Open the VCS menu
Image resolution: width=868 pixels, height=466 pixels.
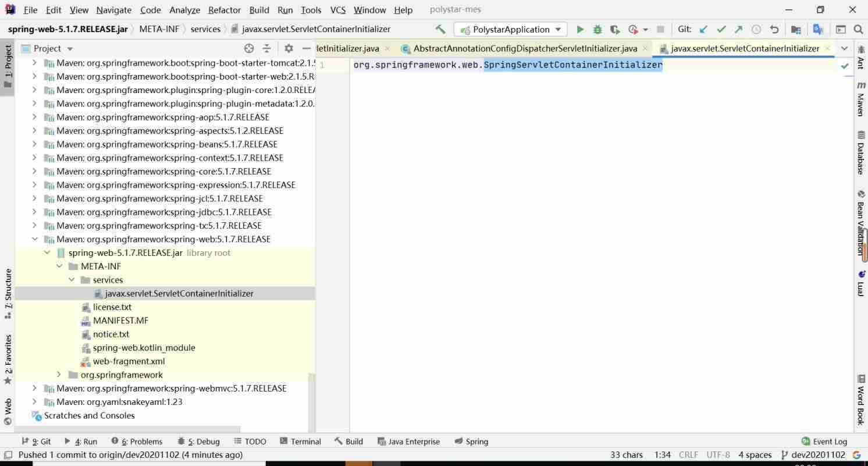337,10
